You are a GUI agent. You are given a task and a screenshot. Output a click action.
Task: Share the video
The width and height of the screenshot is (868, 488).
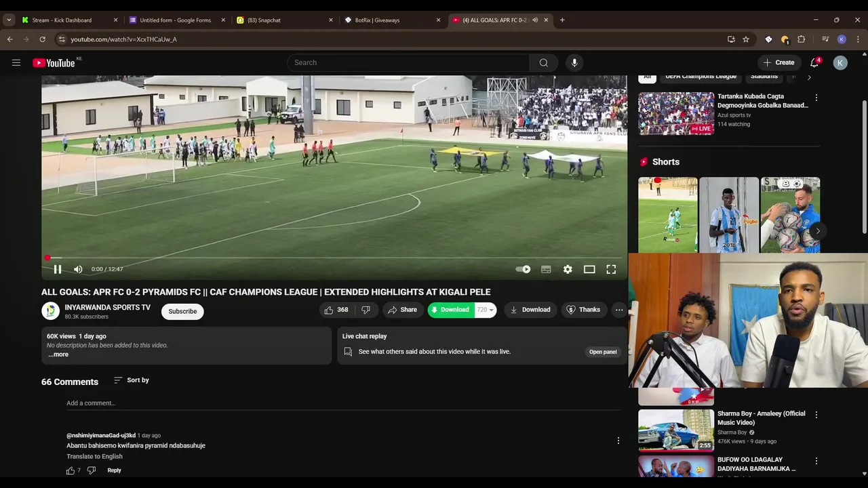402,310
